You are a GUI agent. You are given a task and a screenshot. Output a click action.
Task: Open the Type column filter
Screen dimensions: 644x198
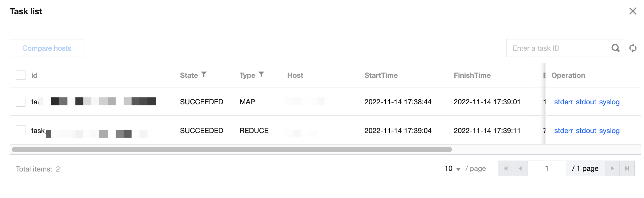click(x=261, y=74)
